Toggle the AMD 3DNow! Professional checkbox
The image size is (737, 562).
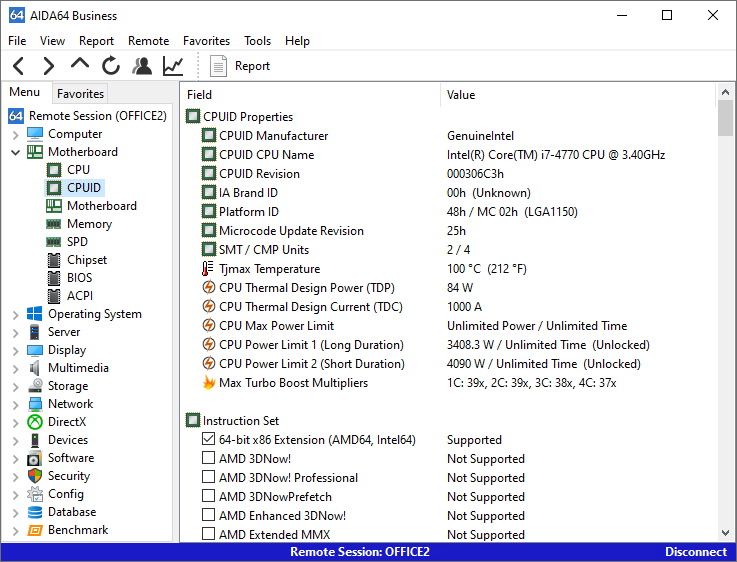pyautogui.click(x=208, y=477)
